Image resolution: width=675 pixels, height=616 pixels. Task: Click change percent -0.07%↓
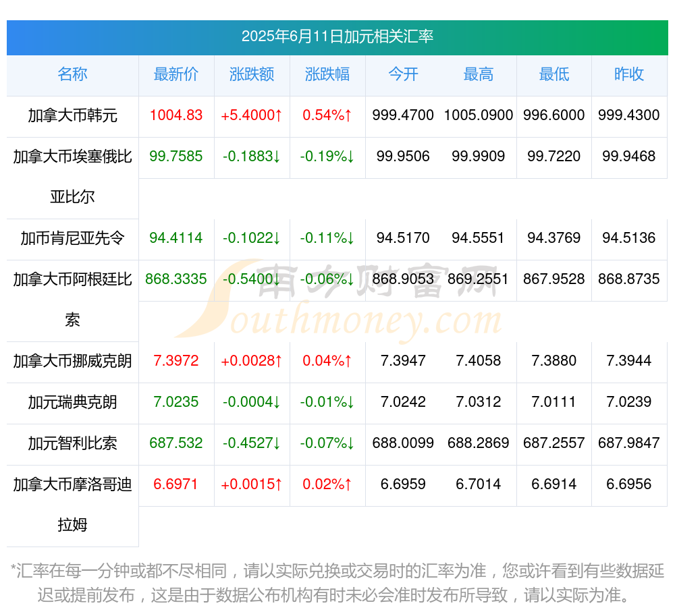coord(327,443)
